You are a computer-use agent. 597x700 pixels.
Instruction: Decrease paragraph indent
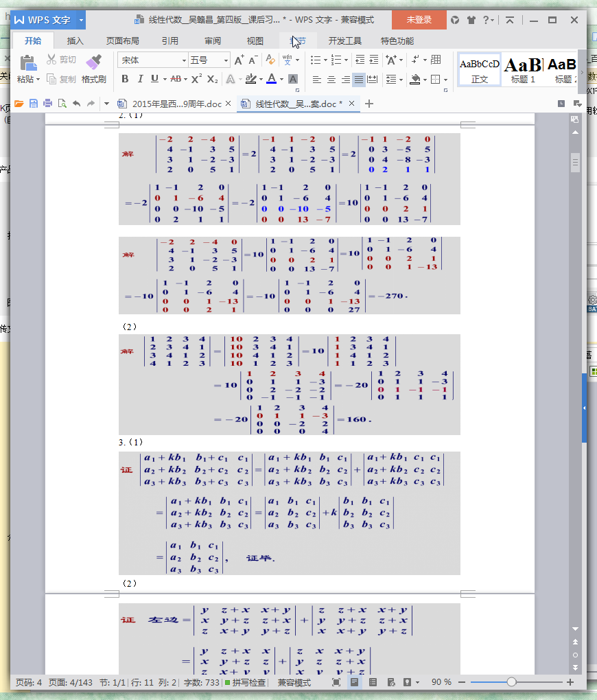click(x=360, y=60)
